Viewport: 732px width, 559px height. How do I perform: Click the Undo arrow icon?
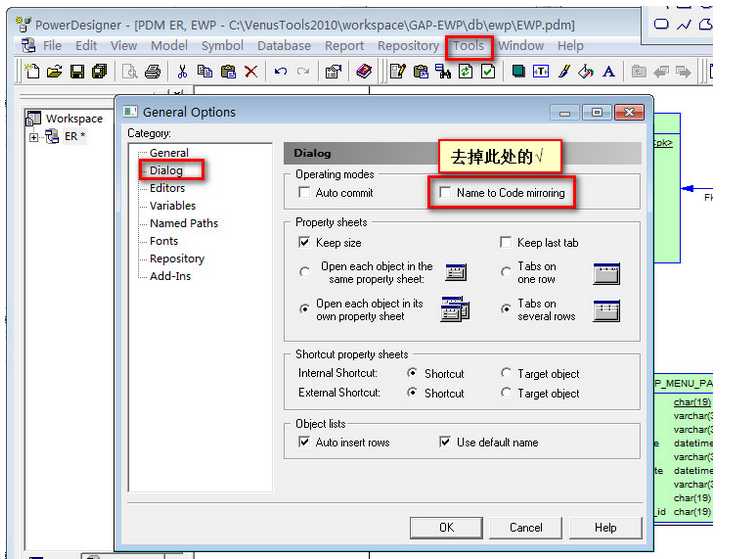coord(280,71)
